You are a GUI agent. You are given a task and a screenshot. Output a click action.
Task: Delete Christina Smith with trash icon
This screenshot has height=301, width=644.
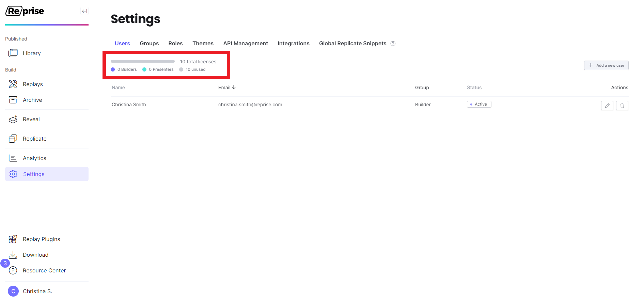pyautogui.click(x=622, y=106)
